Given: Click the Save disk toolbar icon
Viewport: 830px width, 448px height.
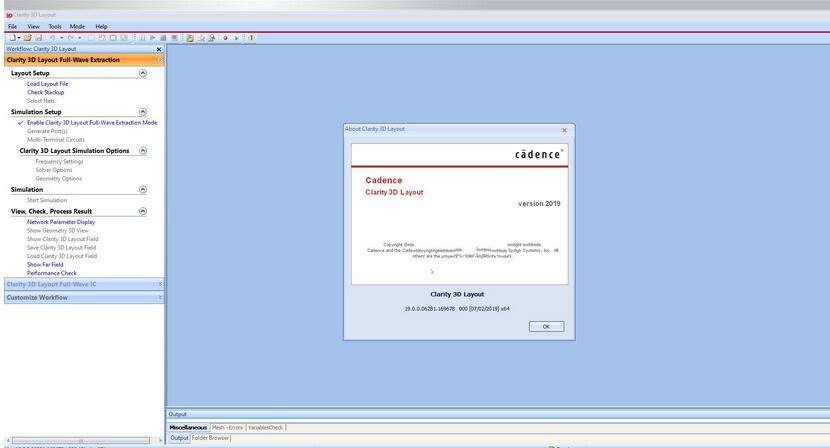Looking at the screenshot, I should [39, 38].
